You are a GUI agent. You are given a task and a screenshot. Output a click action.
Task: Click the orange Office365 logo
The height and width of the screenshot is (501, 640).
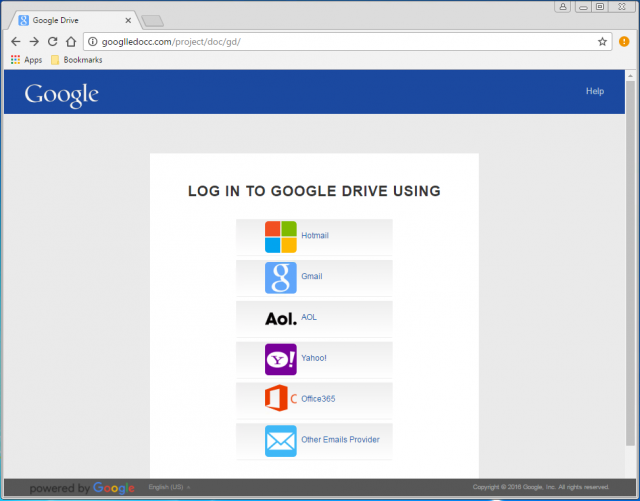[281, 398]
